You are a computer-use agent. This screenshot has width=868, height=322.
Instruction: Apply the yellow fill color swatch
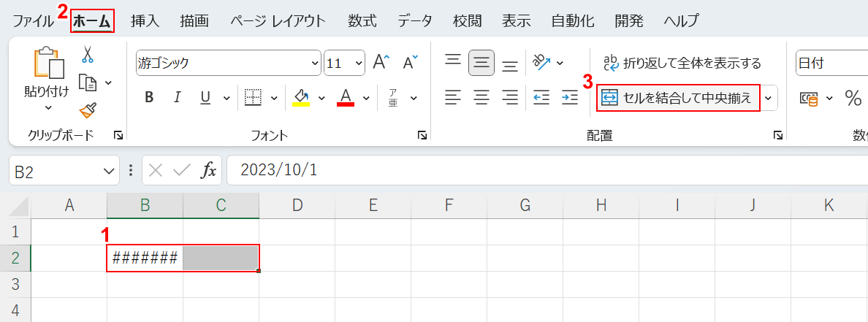point(300,97)
